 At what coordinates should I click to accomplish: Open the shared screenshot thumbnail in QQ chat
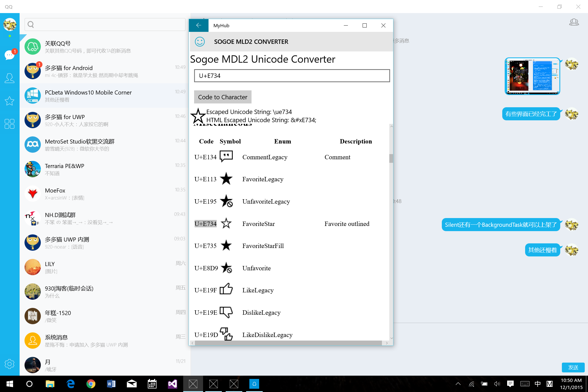coord(532,76)
